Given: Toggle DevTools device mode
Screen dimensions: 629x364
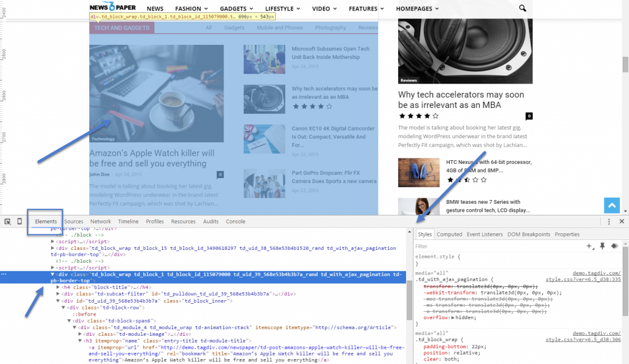Looking at the screenshot, I should click(19, 222).
